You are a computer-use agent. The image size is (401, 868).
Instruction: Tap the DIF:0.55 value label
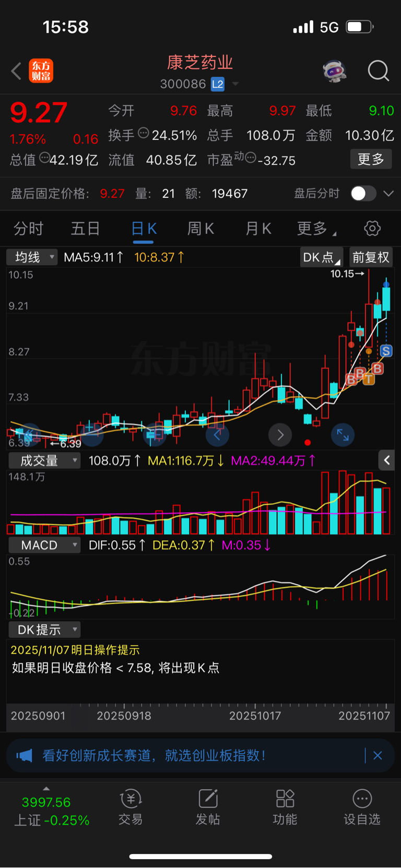(117, 545)
